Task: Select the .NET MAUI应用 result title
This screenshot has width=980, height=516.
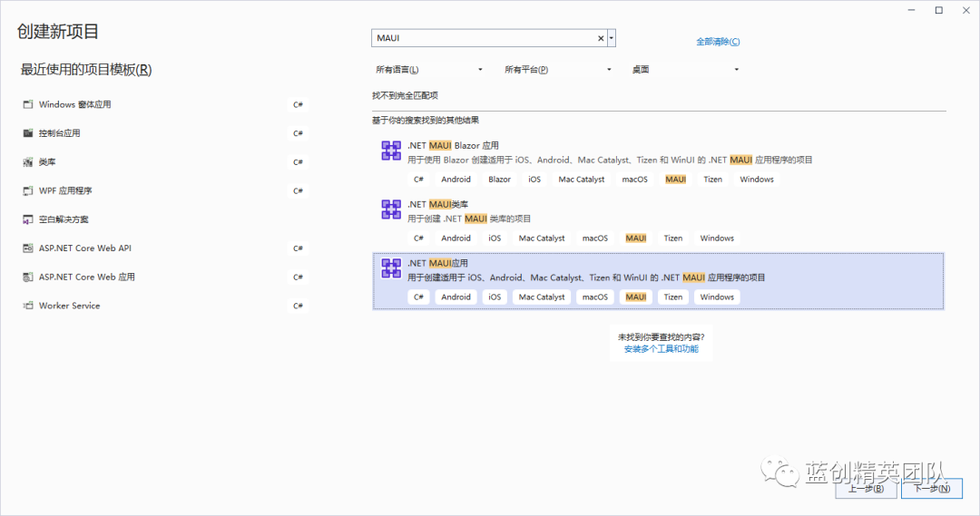Action: point(437,263)
